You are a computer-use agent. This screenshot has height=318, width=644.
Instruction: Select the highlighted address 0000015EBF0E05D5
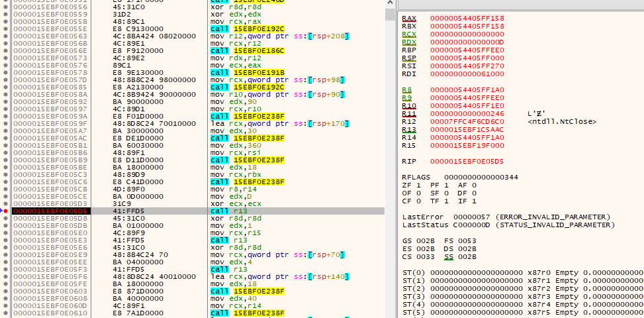(x=50, y=211)
